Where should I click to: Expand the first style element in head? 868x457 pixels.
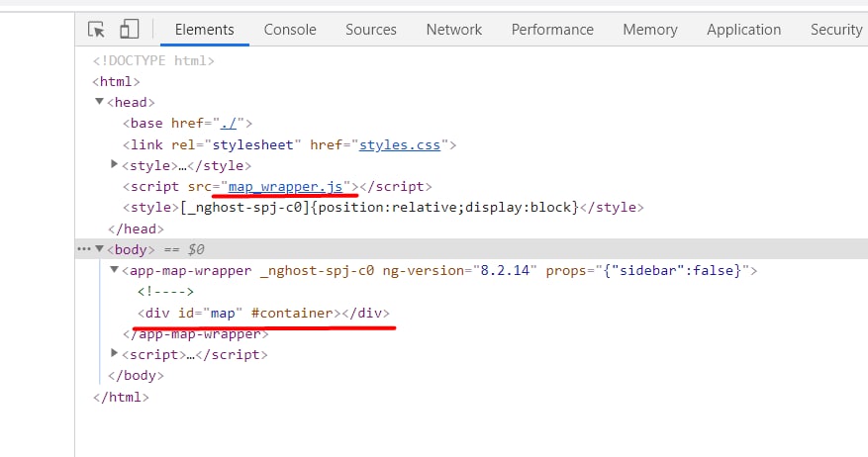[x=115, y=164]
